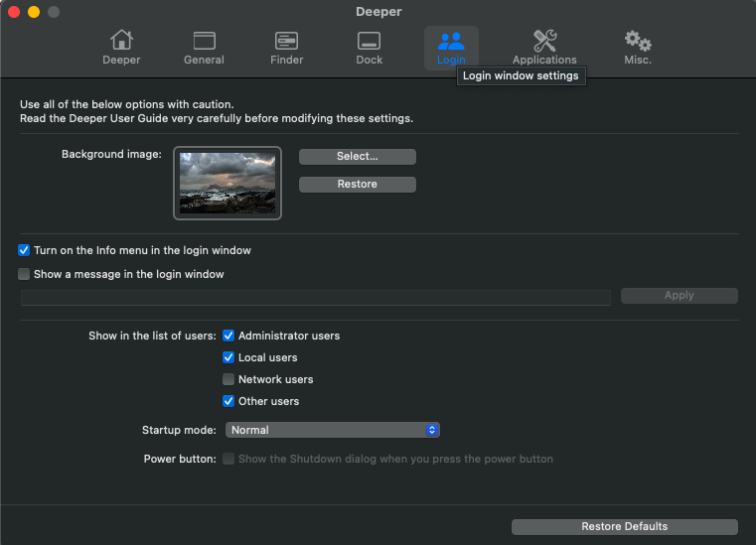Click the 'Startup mode:' label
Screen dimensions: 756x545
[x=179, y=430]
